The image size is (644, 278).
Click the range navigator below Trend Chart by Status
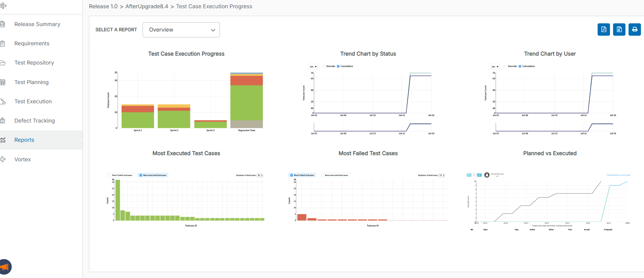point(372,127)
